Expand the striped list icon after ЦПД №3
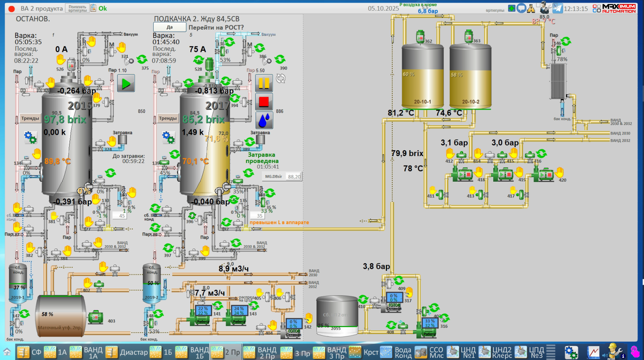Screen dimensions: 644x360 (551, 352)
